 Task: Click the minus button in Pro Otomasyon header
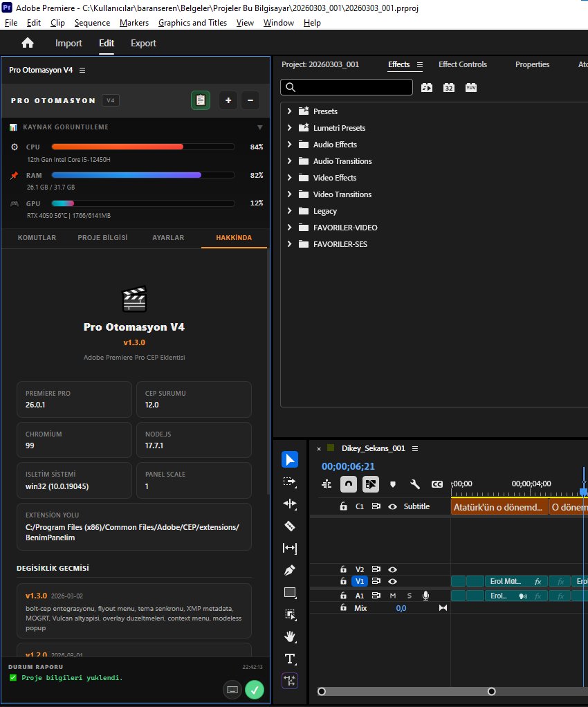point(250,100)
